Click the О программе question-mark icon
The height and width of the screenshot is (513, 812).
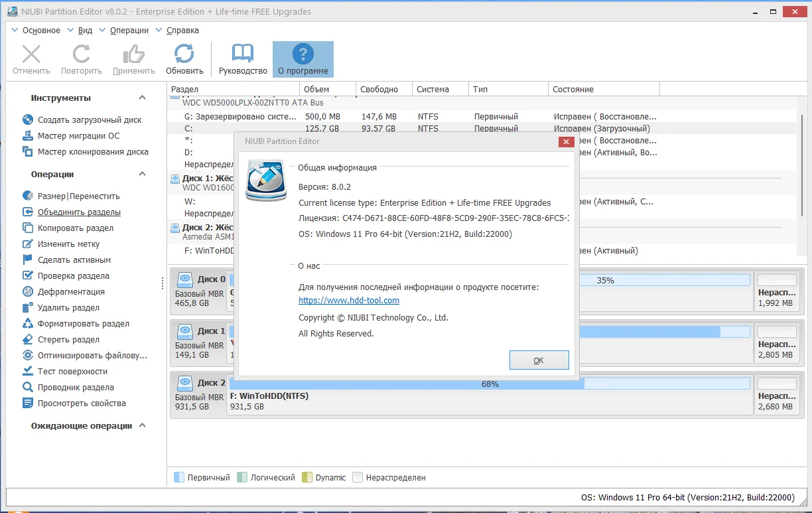point(303,54)
